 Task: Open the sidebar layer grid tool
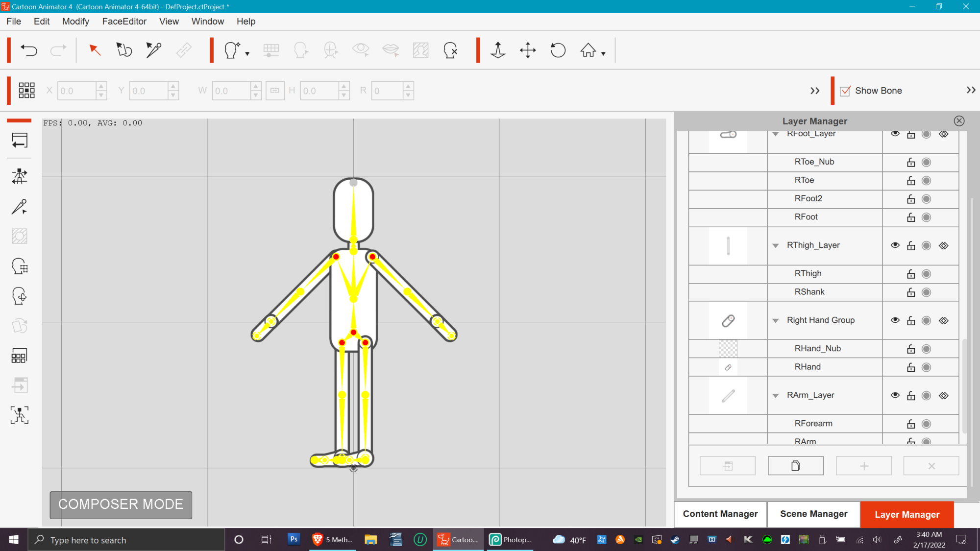pyautogui.click(x=20, y=356)
